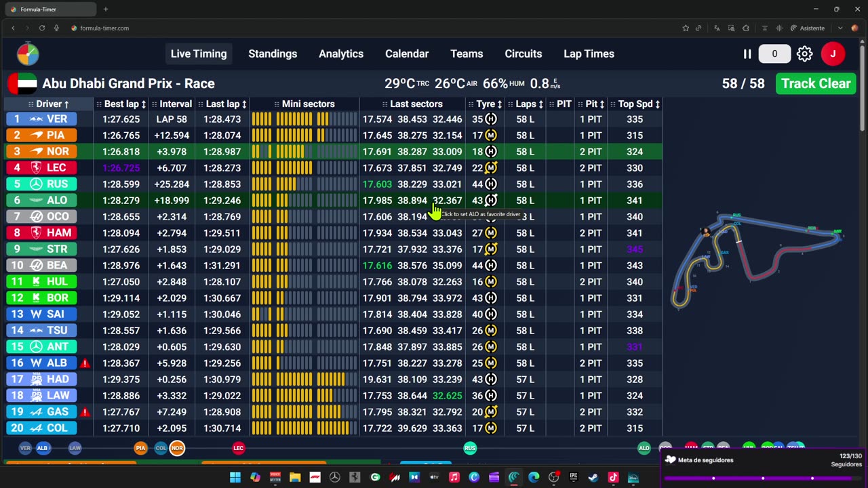Navigate to the Teams tab
The image size is (868, 488).
click(x=467, y=54)
